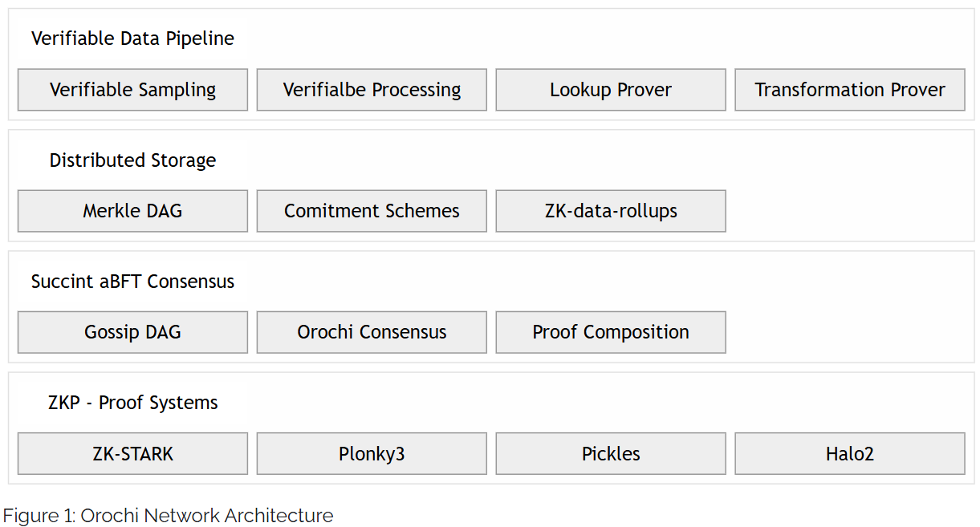This screenshot has height=527, width=980.
Task: Click the ZK-data-rollups box
Action: [611, 211]
